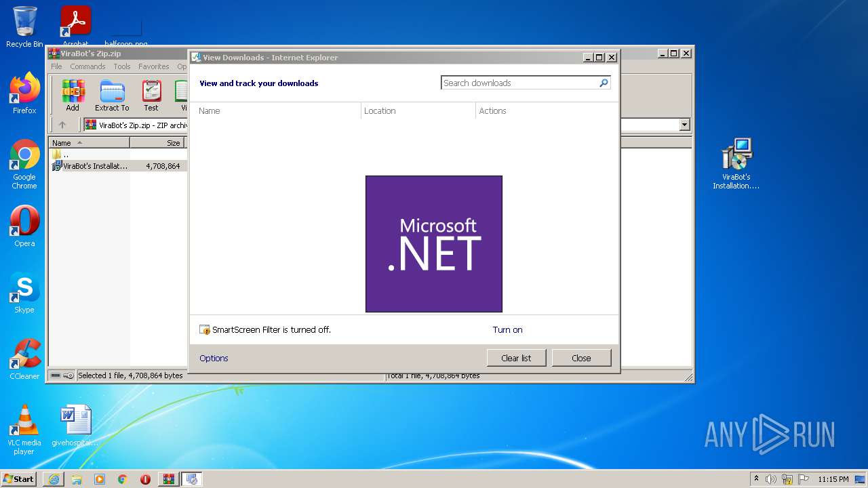Launch CCleaner from desktop
Image resolution: width=868 pixels, height=488 pixels.
[24, 359]
